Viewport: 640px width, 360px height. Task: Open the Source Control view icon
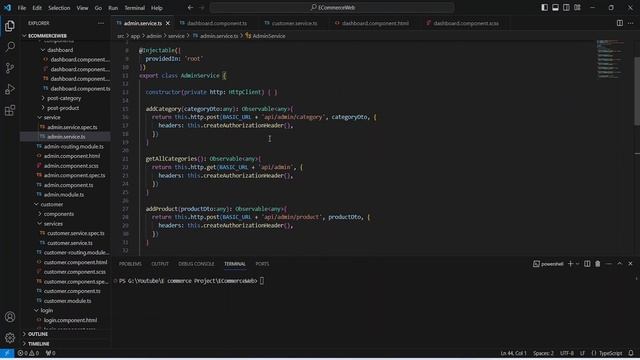(x=10, y=68)
